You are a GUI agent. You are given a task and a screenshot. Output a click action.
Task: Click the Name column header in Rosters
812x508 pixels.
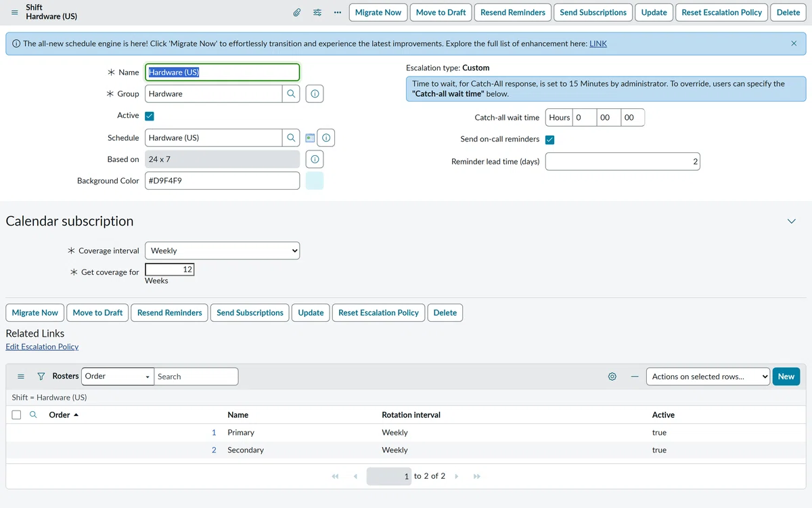point(238,415)
